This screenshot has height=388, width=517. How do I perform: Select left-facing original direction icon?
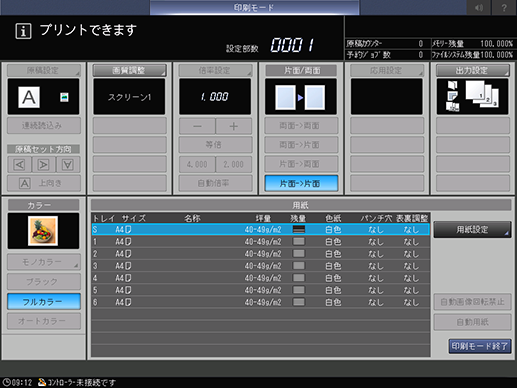(20, 165)
